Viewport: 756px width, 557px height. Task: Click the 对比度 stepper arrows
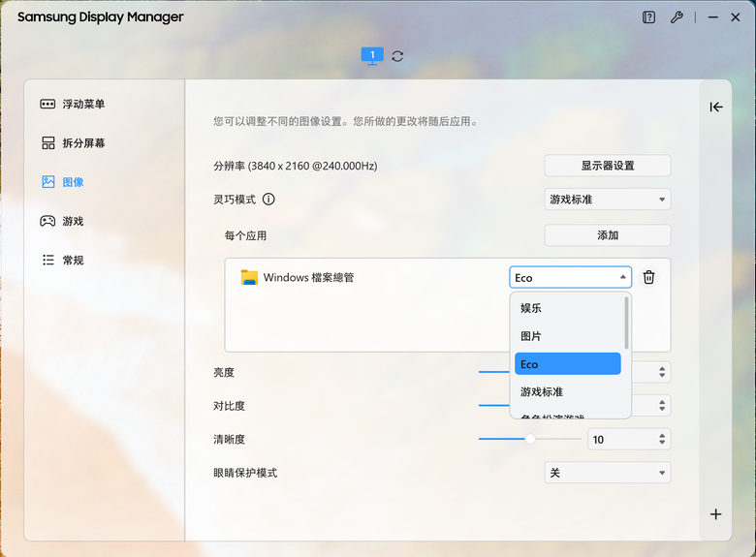[x=662, y=405]
